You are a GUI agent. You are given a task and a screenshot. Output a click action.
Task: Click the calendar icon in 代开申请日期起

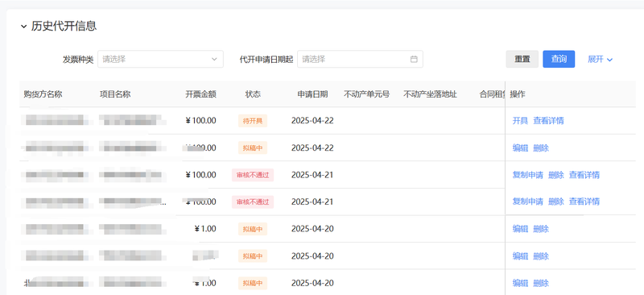(414, 60)
